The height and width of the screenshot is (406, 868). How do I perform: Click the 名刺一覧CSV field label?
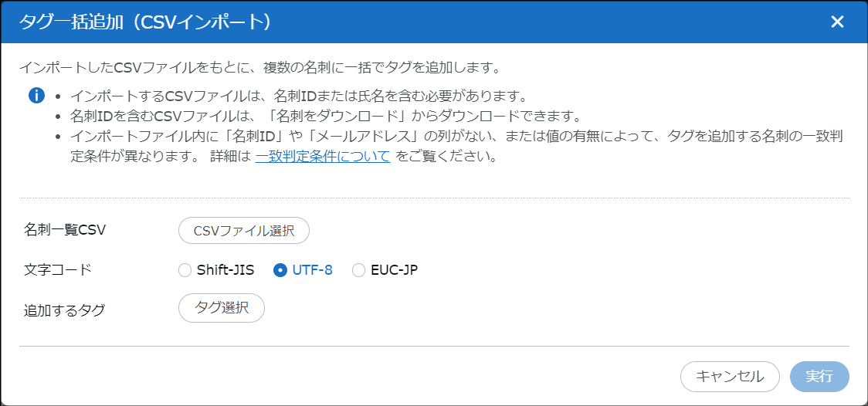pos(65,230)
